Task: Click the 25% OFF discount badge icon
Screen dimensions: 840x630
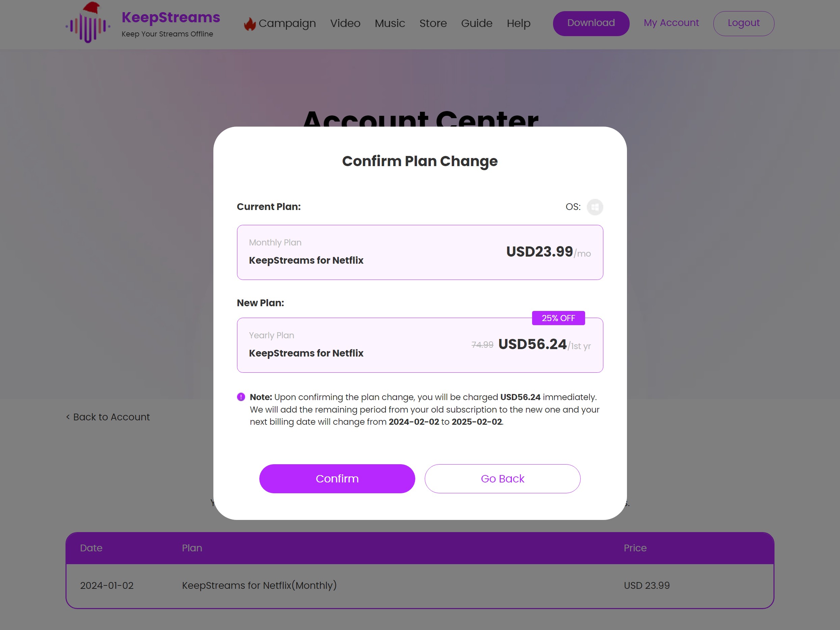Action: [x=558, y=318]
